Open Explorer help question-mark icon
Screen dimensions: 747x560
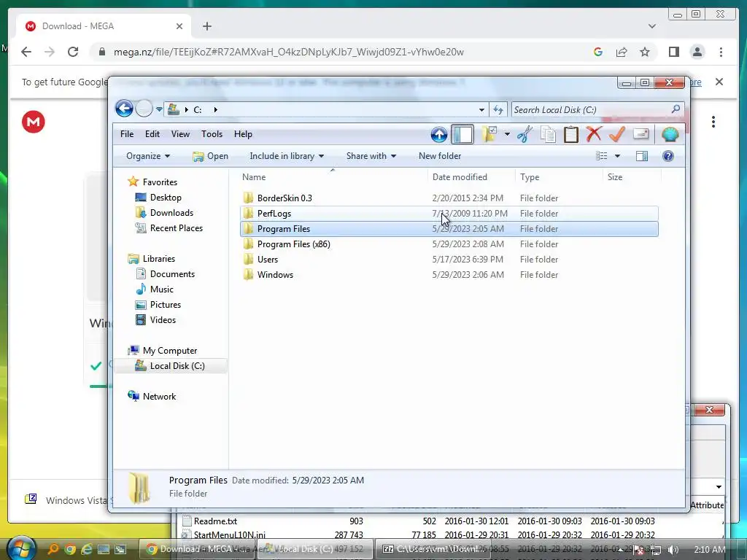(668, 156)
